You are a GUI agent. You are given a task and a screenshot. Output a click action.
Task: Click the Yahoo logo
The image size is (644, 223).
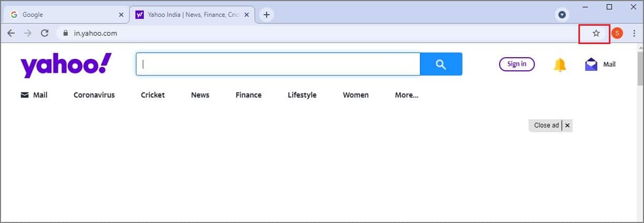point(66,65)
